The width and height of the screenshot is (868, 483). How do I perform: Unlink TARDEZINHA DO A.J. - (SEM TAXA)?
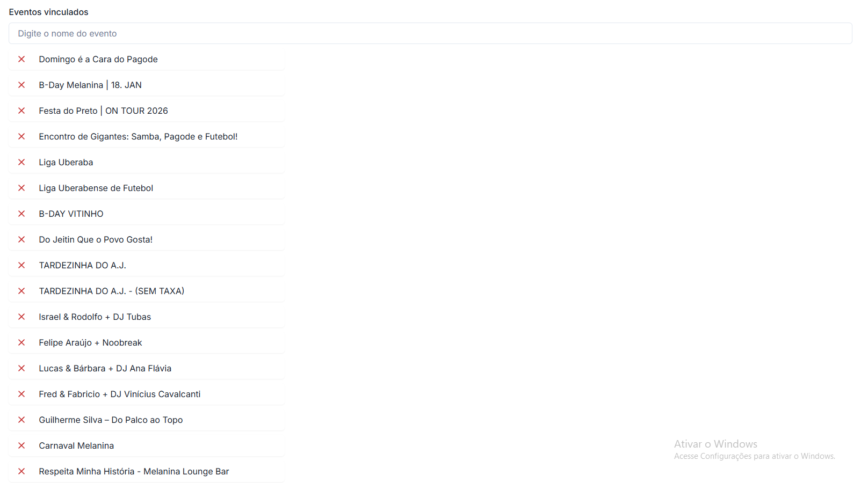[21, 291]
